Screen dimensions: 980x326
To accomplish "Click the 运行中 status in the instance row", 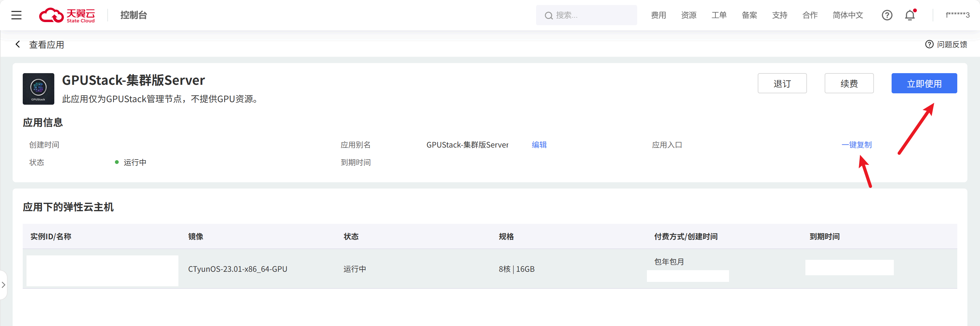I will pyautogui.click(x=355, y=269).
